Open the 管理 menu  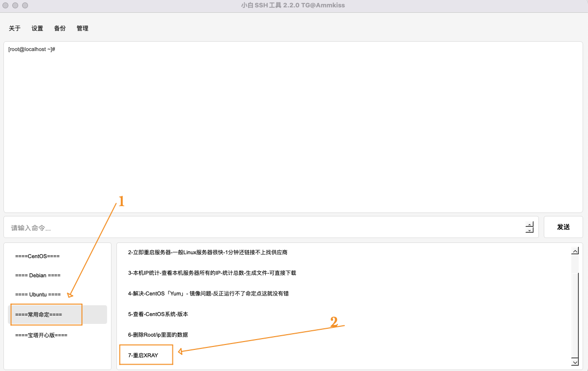tap(83, 28)
